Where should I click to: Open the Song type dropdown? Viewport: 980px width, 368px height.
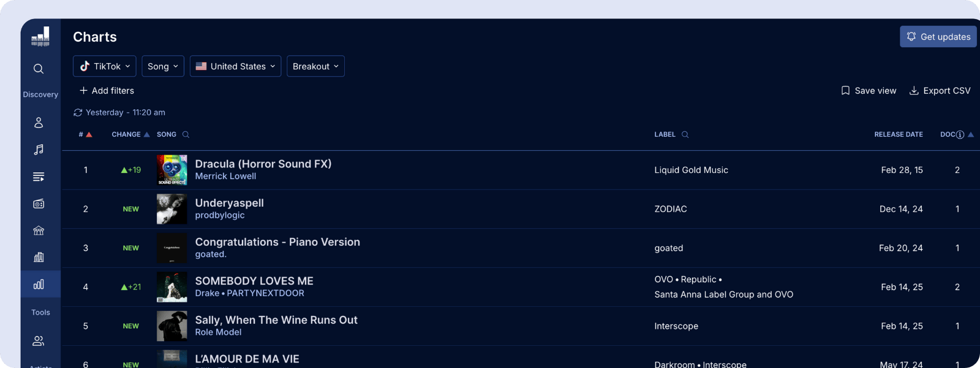coord(163,66)
